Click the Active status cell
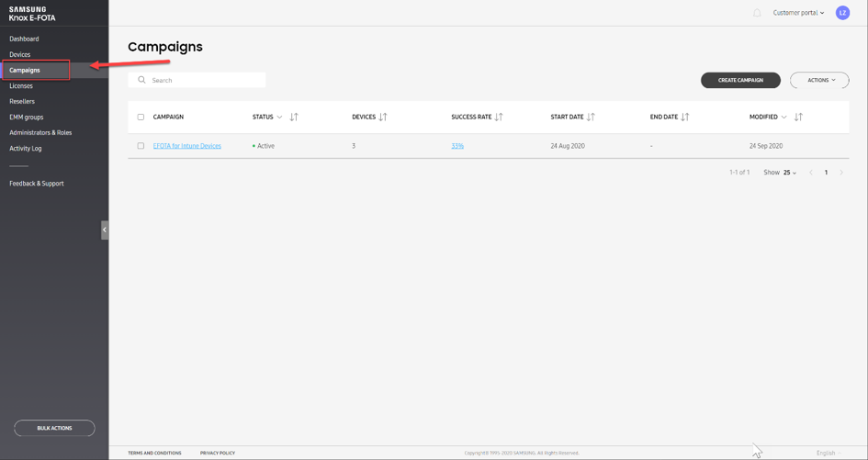The width and height of the screenshot is (868, 460). click(x=264, y=146)
